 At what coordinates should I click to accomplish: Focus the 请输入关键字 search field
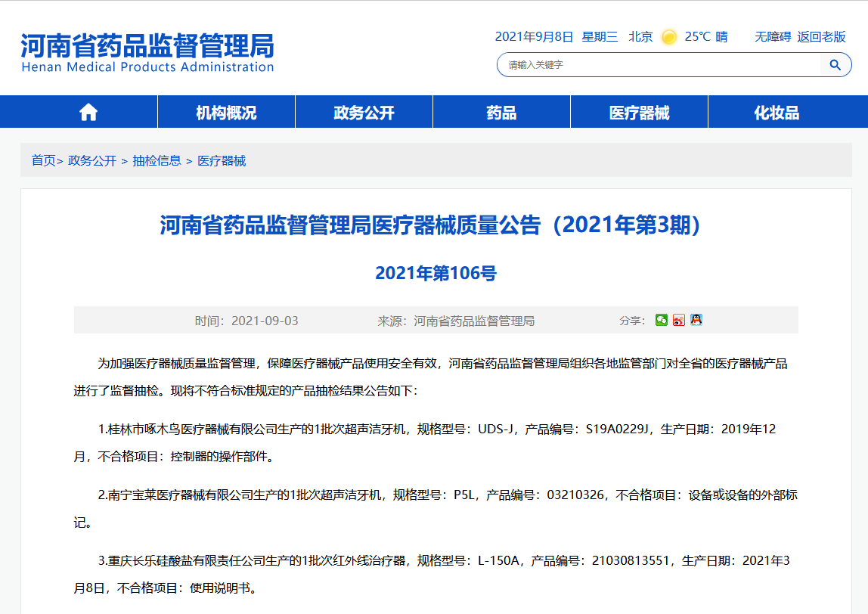point(659,65)
